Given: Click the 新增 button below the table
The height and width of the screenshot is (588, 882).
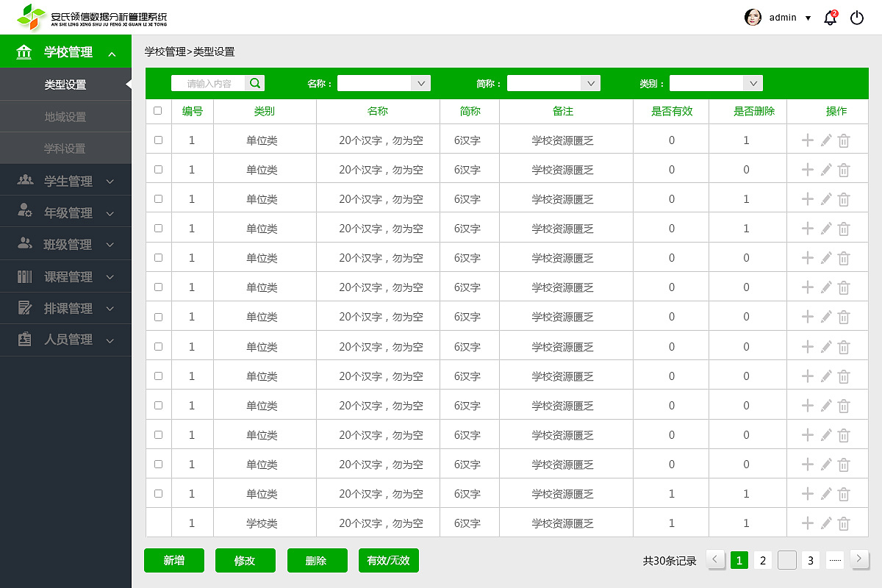Looking at the screenshot, I should point(174,560).
